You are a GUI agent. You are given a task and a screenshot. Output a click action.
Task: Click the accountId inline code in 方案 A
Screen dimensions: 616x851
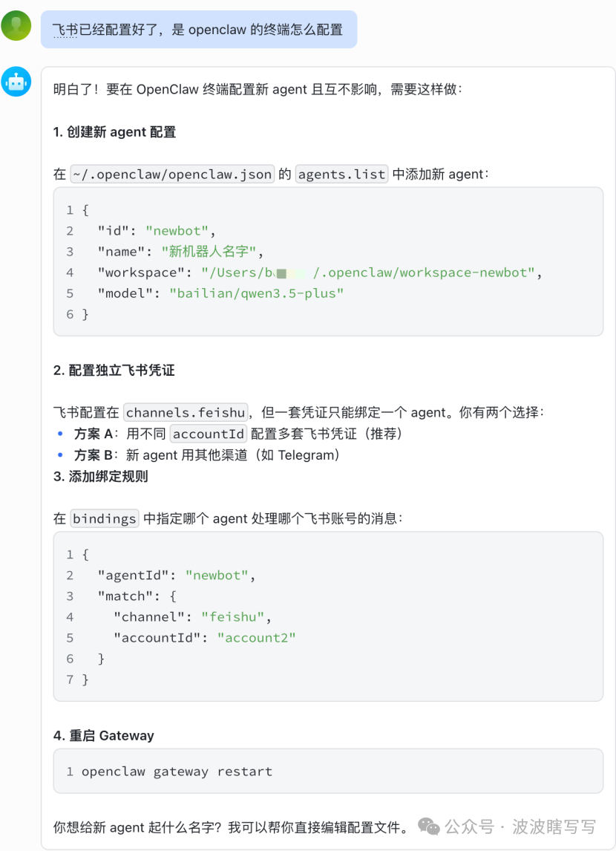click(209, 434)
